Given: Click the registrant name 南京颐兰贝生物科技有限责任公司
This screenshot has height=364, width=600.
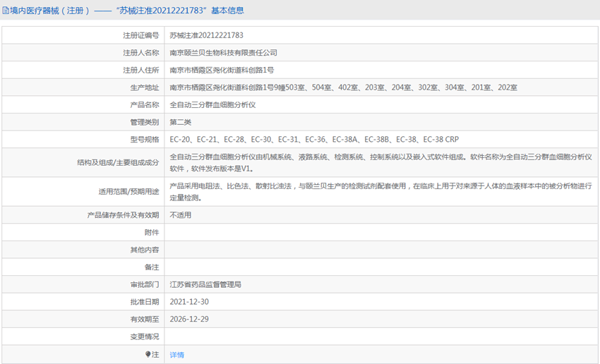Looking at the screenshot, I should [223, 53].
